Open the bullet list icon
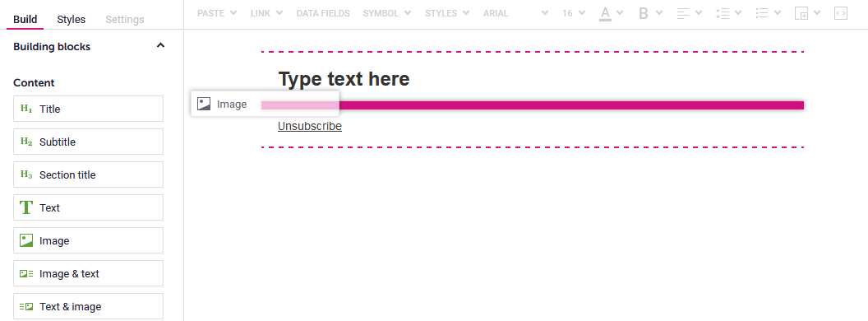 pyautogui.click(x=762, y=13)
